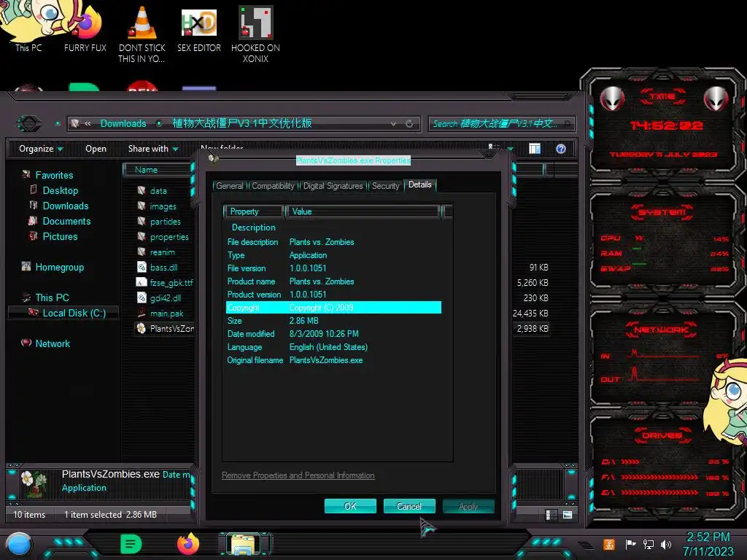Open the address bar history dropdown
This screenshot has width=747, height=560.
(x=393, y=124)
